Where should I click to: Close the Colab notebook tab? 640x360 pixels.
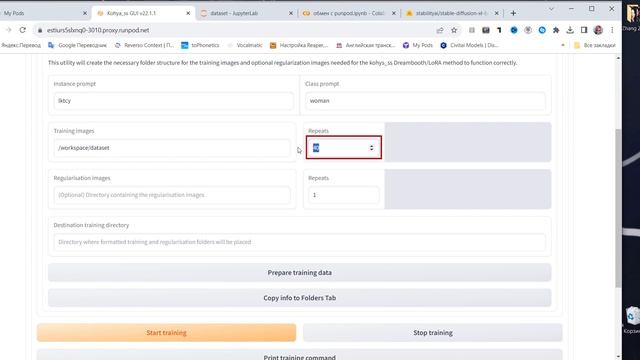[394, 13]
